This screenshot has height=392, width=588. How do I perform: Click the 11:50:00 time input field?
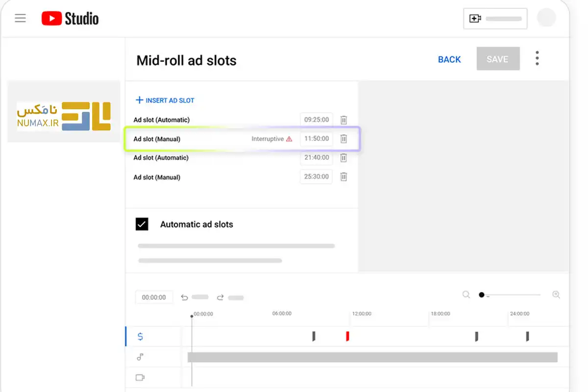(317, 139)
